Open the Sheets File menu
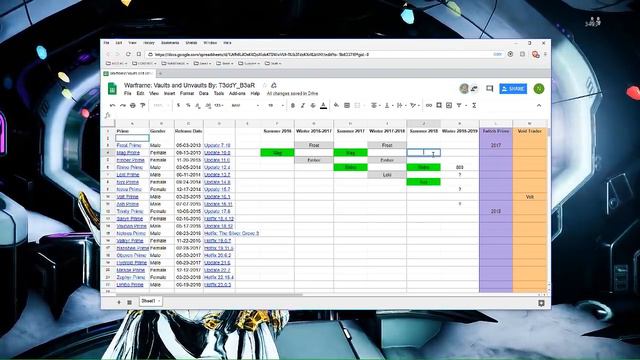Screen dimensions: 640x360 pos(128,93)
